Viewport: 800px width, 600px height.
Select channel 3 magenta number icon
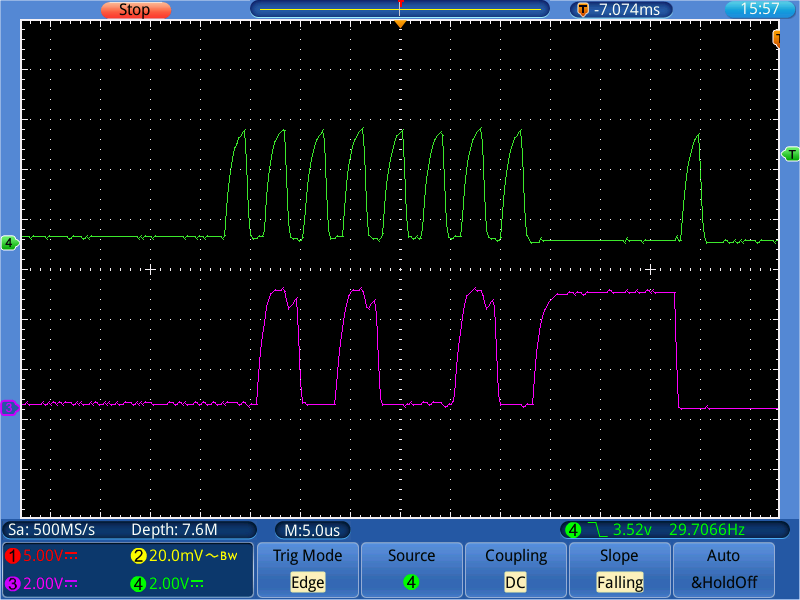pos(13,584)
